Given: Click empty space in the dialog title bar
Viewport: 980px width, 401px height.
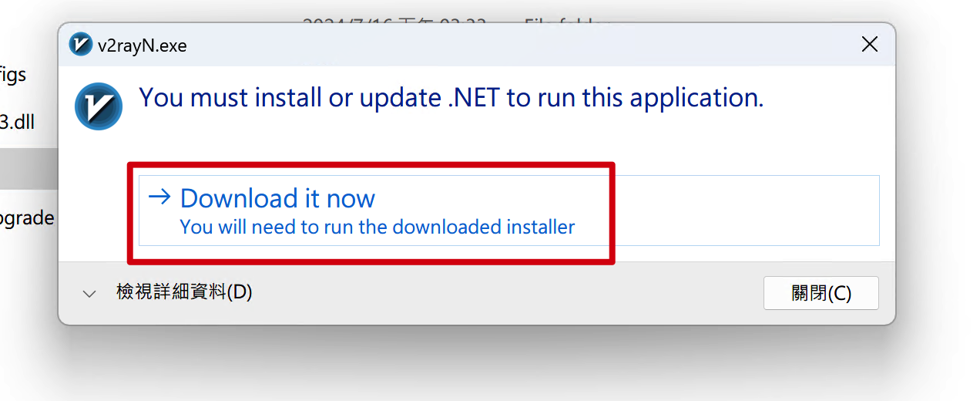Looking at the screenshot, I should (501, 45).
